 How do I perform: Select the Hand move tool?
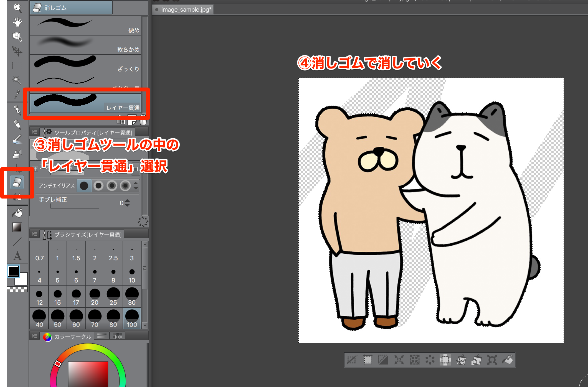[x=17, y=22]
